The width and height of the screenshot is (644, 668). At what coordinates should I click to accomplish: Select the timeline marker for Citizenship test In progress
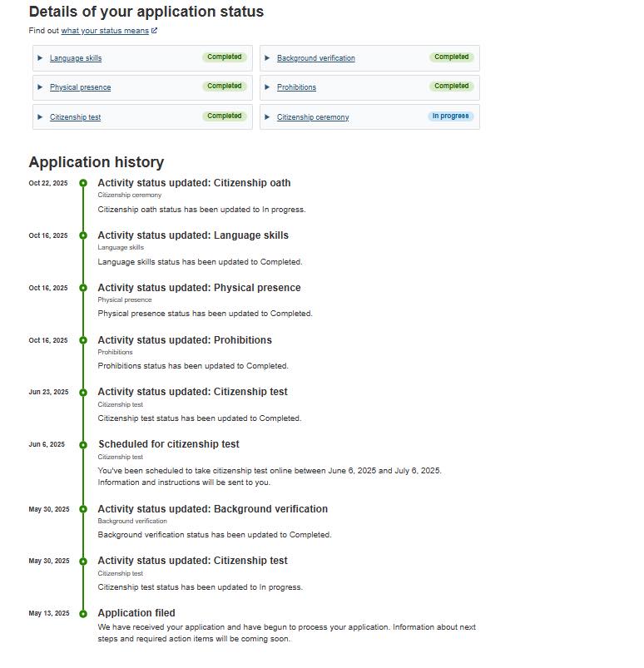coord(83,562)
